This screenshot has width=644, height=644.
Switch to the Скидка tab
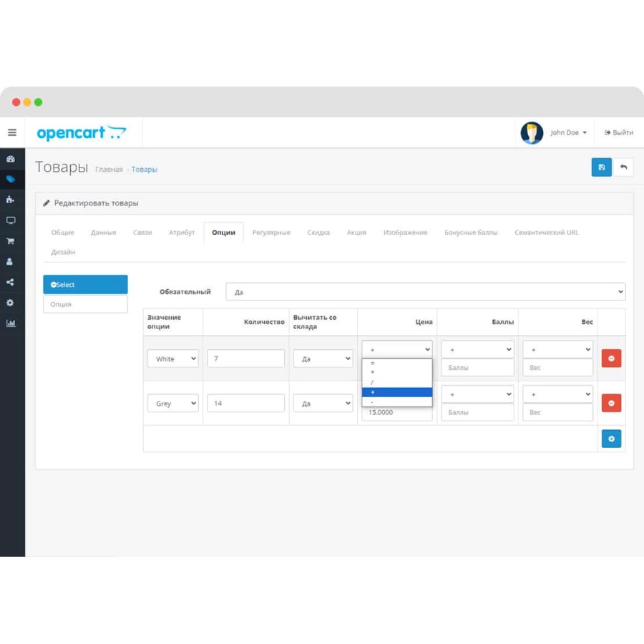[318, 233]
